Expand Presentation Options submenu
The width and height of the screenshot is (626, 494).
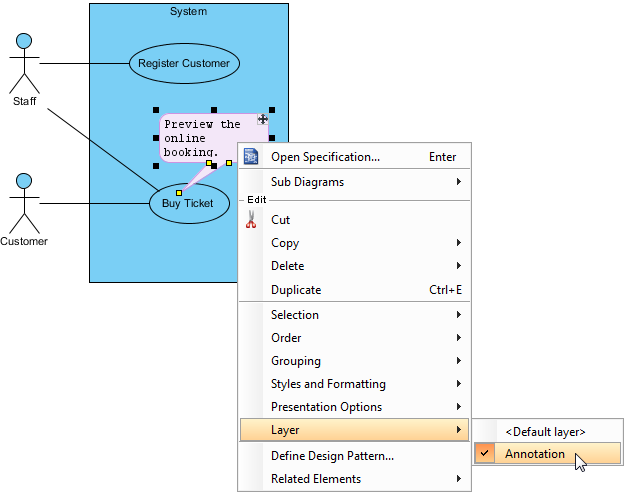click(355, 407)
